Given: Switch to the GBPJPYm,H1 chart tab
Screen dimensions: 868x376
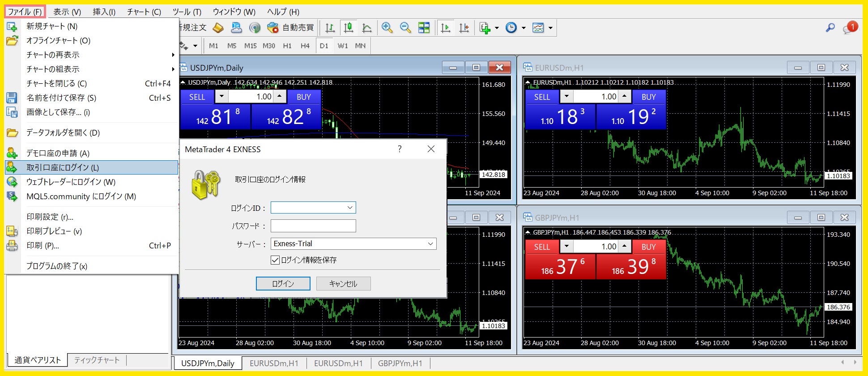Looking at the screenshot, I should 400,363.
